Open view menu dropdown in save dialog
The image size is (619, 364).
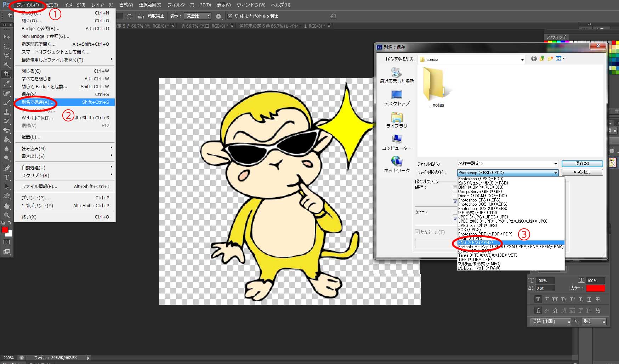coord(560,59)
